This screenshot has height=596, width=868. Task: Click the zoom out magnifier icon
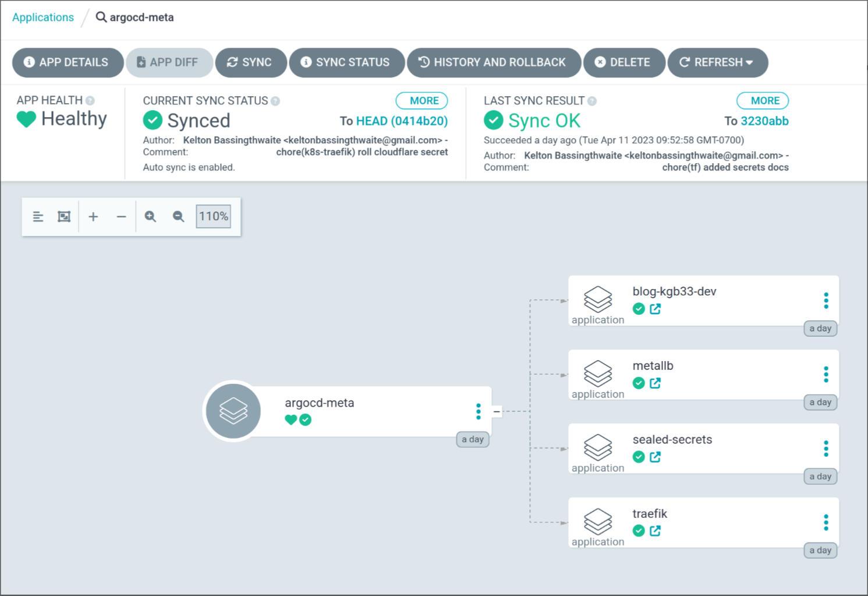click(178, 217)
